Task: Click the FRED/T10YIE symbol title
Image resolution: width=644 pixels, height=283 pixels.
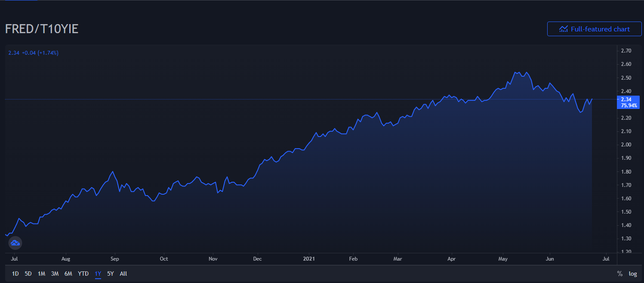Action: tap(42, 29)
